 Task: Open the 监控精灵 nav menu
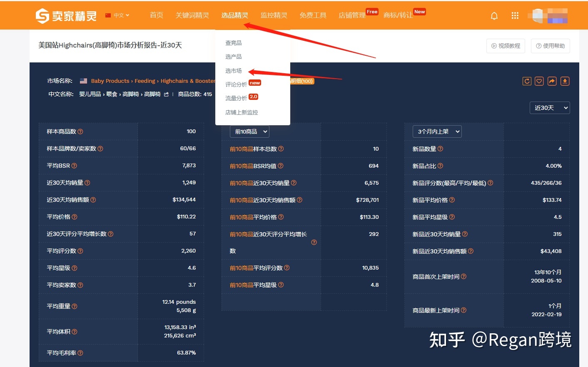click(x=274, y=15)
